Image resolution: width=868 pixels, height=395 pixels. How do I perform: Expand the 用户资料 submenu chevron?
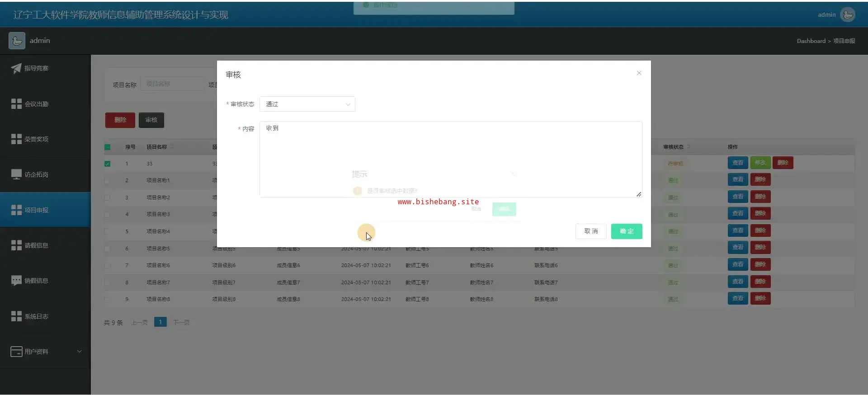pos(80,352)
